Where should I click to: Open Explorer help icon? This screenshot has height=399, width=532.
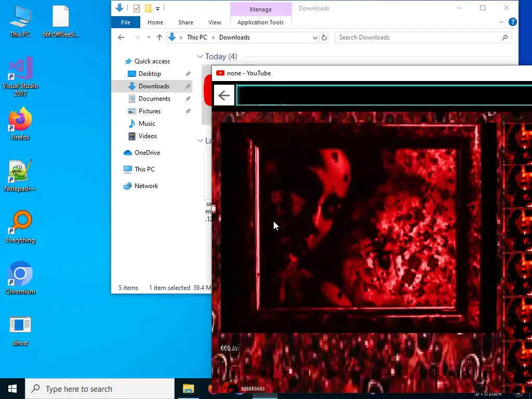(512, 22)
